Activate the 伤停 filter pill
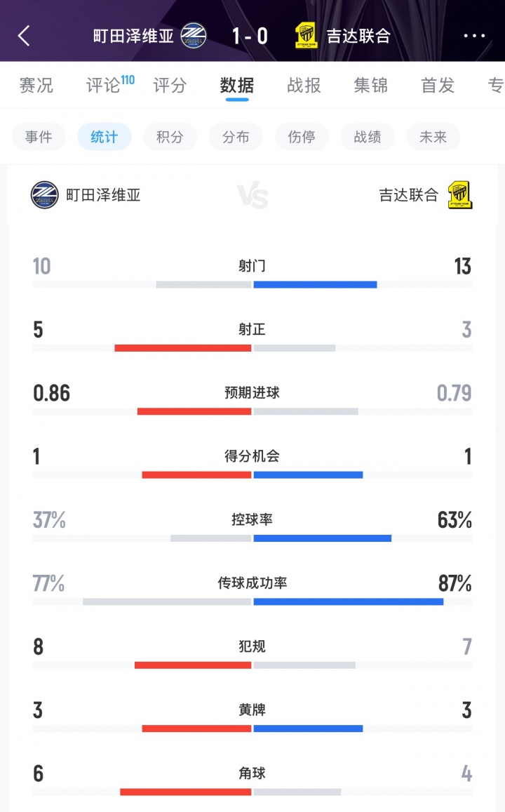 tap(302, 137)
